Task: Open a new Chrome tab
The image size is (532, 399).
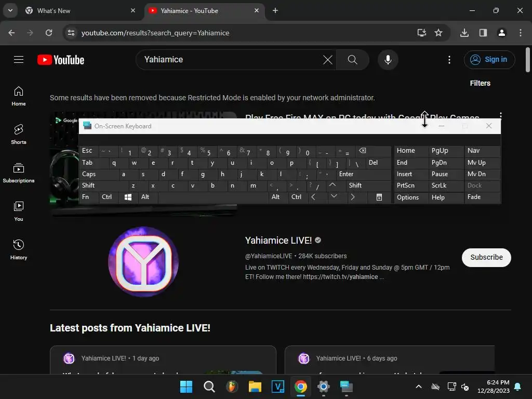Action: coord(275,10)
